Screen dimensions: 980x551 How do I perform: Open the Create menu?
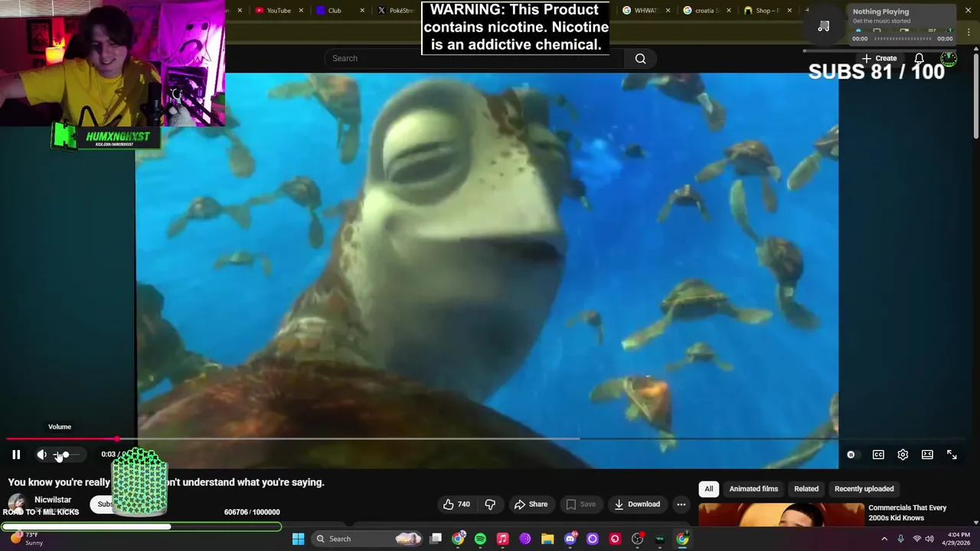tap(878, 58)
